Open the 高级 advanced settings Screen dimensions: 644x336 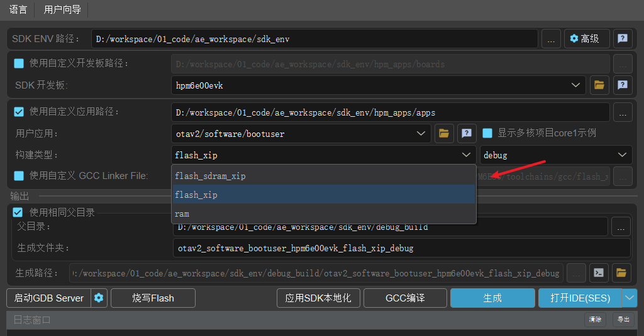coord(587,39)
